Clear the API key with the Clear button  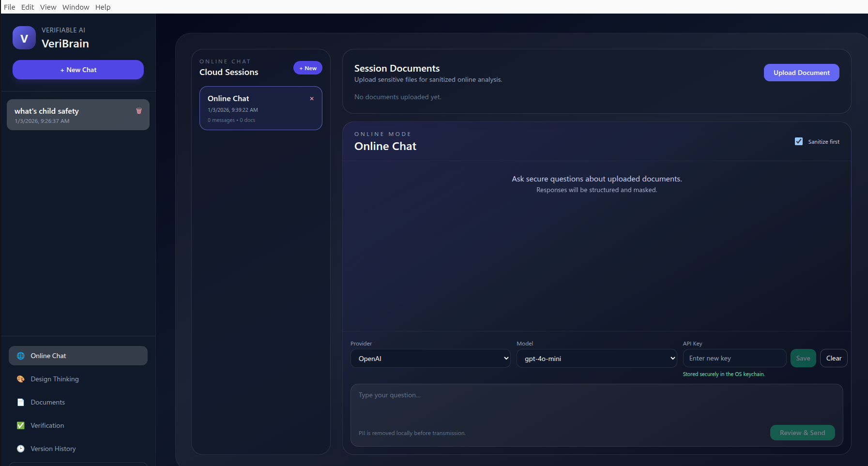(834, 358)
